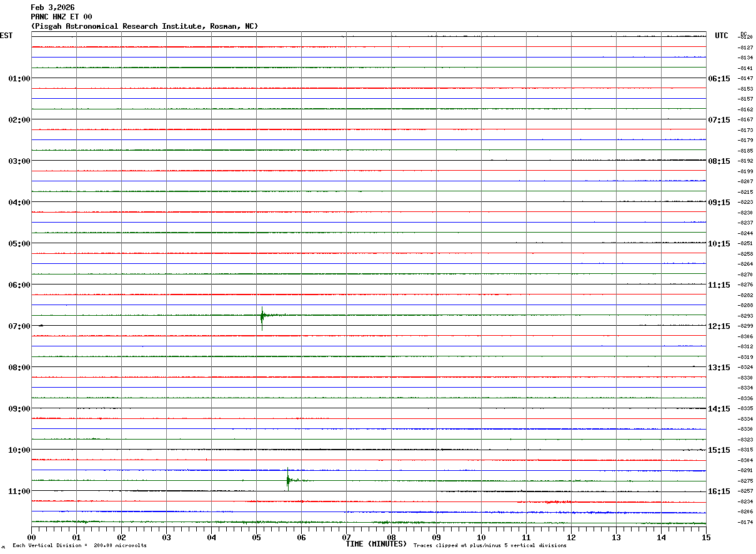Click the 16:15 UTC time label
The height and width of the screenshot is (554, 756).
719,491
